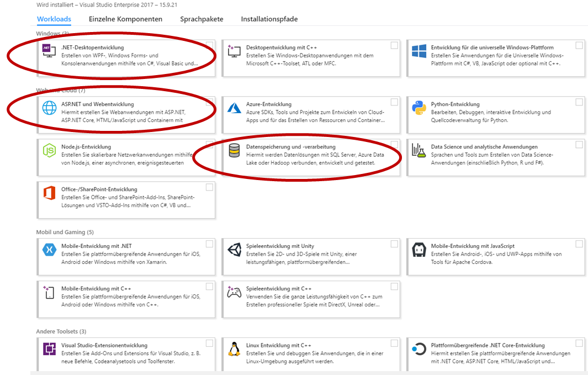Click the 'Visual Studio Enterprise 2017 – 15.9.21' title
Screen dimensions: 588x375
pyautogui.click(x=128, y=5)
